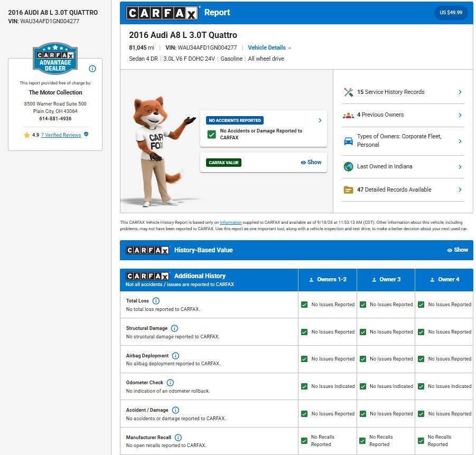The height and width of the screenshot is (455, 476).
Task: Click the CARFAX VALUE green badge
Action: tap(223, 163)
